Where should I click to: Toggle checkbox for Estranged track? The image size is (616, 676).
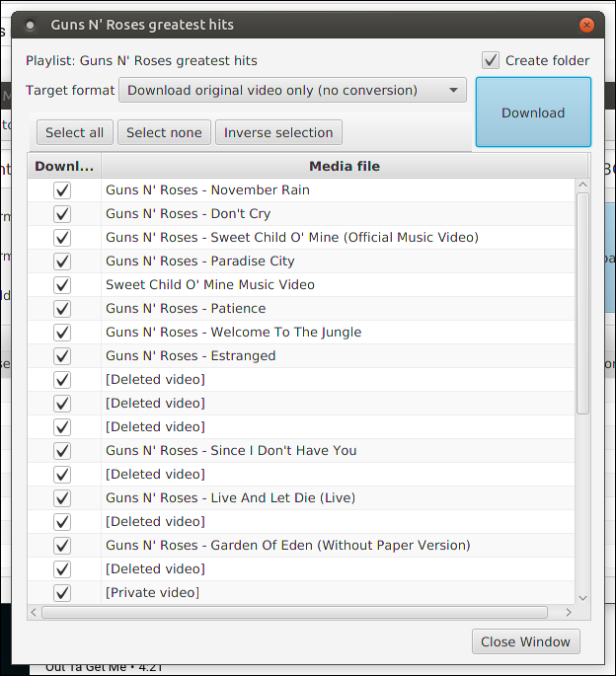(62, 355)
